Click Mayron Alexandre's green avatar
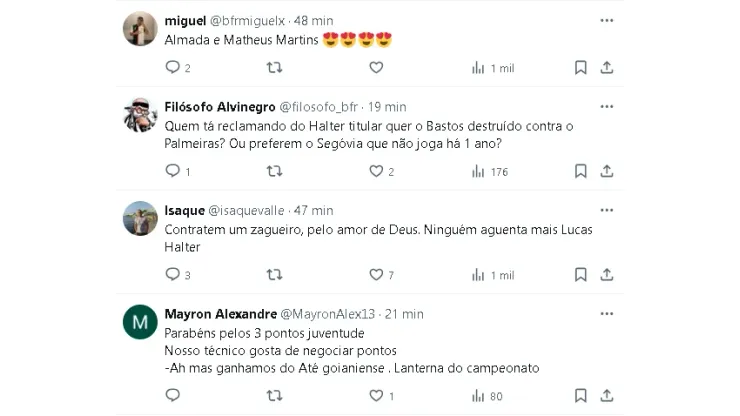This screenshot has height=416, width=740. pos(140,322)
